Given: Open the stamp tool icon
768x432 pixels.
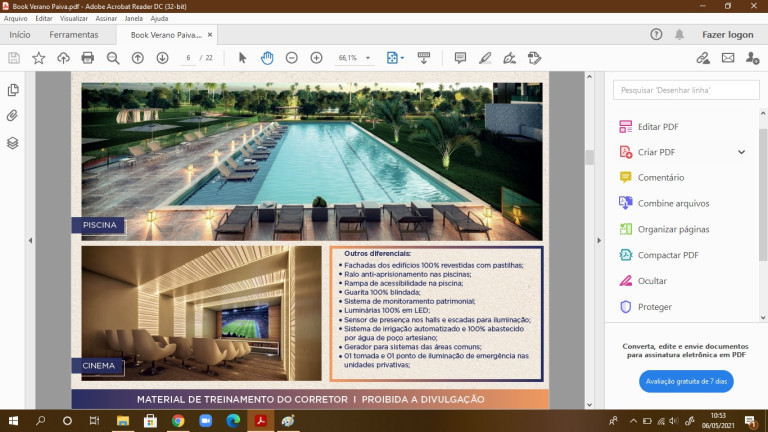Looking at the screenshot, I should (x=534, y=58).
